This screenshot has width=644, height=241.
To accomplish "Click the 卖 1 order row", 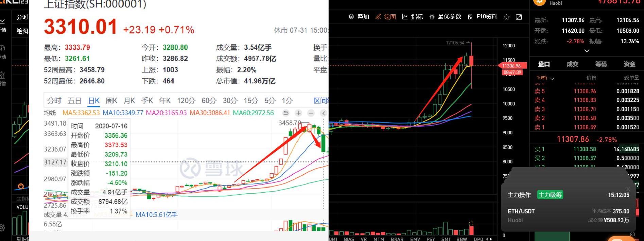I will 587,127.
